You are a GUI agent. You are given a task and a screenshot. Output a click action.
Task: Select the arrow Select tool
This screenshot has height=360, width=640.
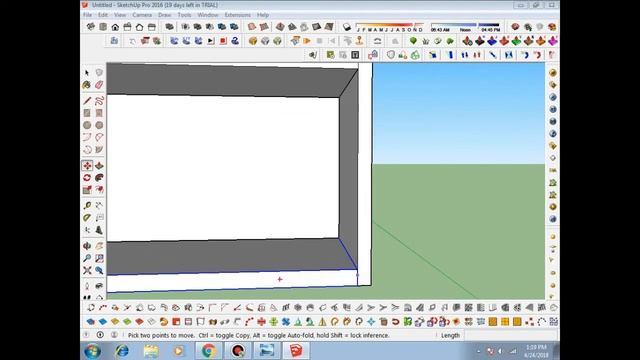pyautogui.click(x=87, y=73)
